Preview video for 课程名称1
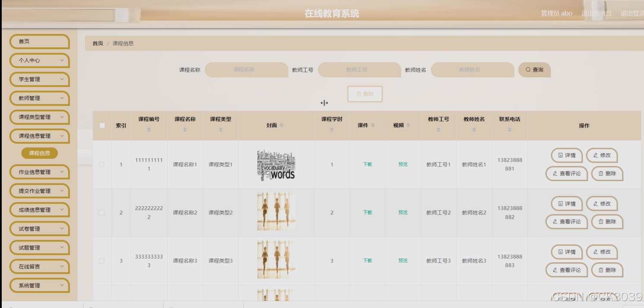 [x=403, y=164]
